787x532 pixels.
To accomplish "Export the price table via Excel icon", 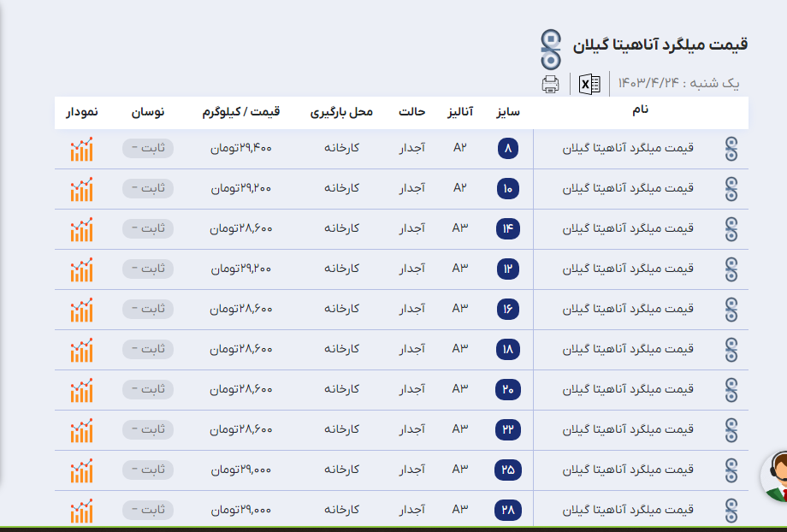I will pos(589,84).
